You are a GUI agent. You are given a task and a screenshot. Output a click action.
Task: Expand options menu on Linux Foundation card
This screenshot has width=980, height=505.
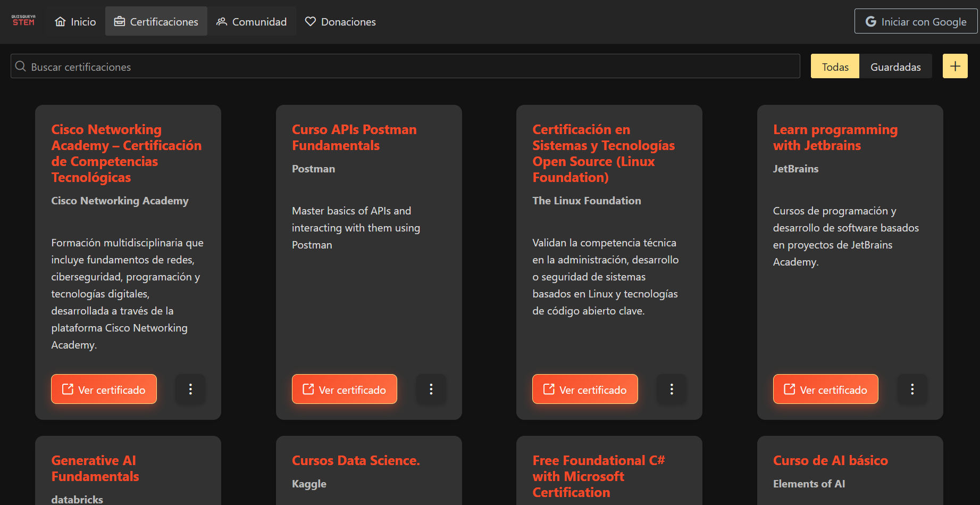pos(672,389)
